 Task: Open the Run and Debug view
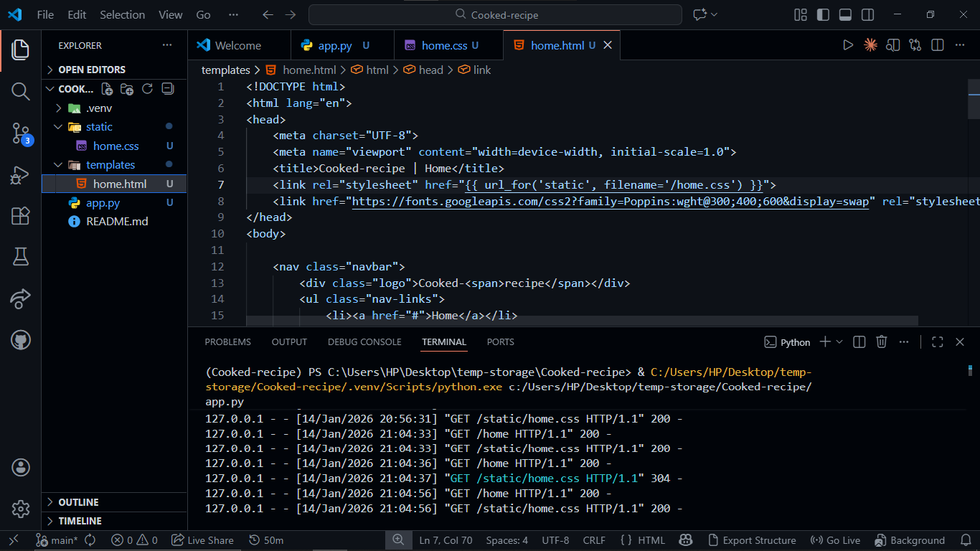pyautogui.click(x=21, y=174)
